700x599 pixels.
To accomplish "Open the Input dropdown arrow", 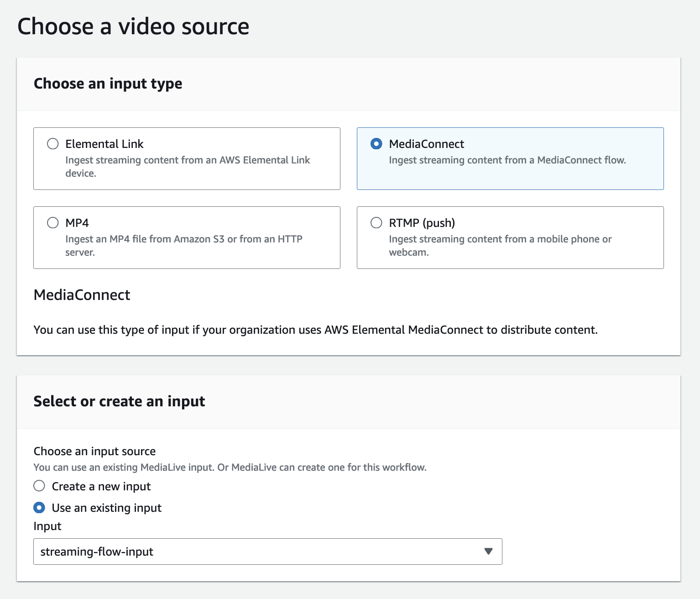I will click(x=488, y=552).
